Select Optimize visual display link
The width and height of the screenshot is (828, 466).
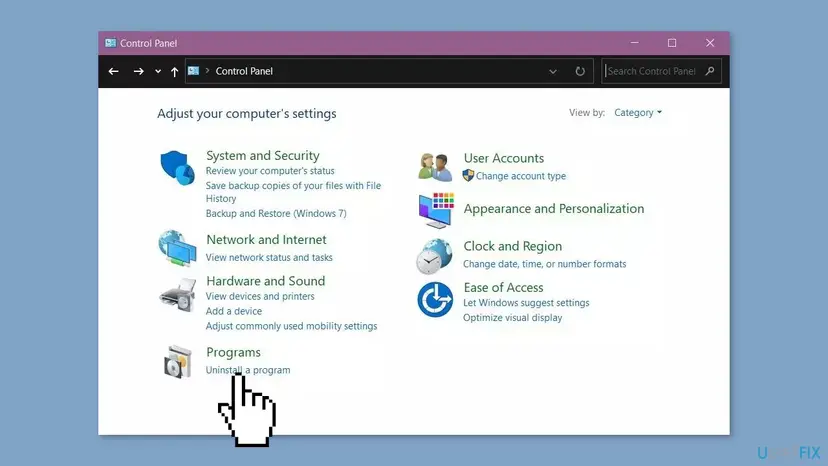pos(512,318)
